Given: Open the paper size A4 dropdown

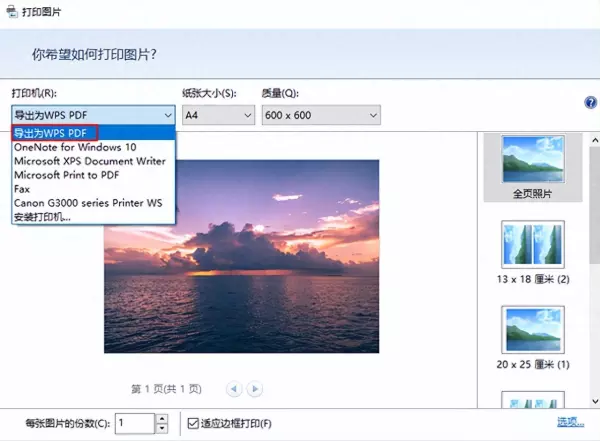Looking at the screenshot, I should 218,115.
